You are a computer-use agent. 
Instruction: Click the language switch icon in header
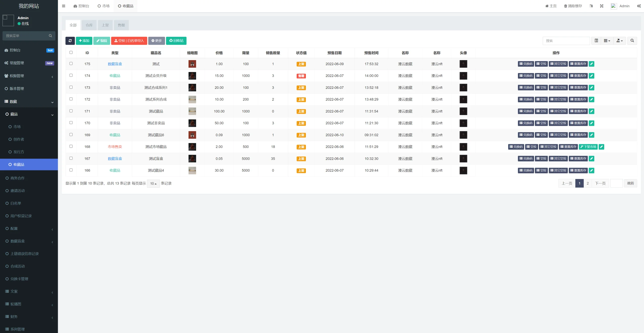click(x=591, y=6)
